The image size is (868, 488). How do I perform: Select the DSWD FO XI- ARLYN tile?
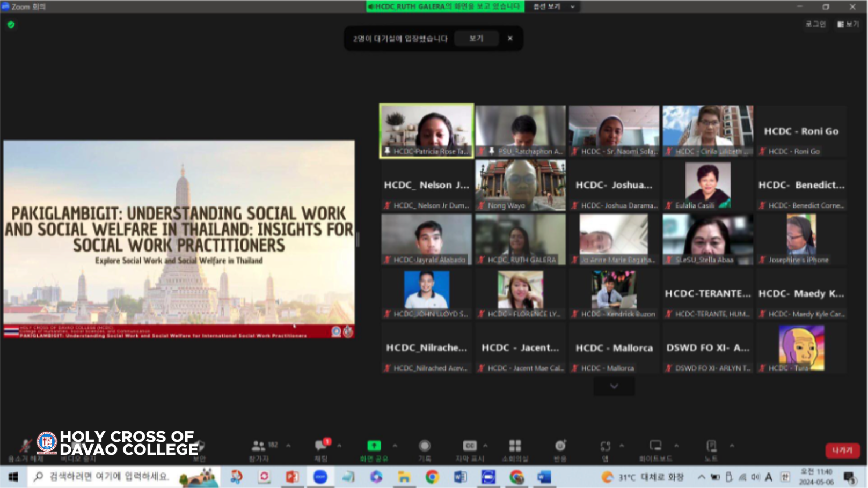pos(707,347)
